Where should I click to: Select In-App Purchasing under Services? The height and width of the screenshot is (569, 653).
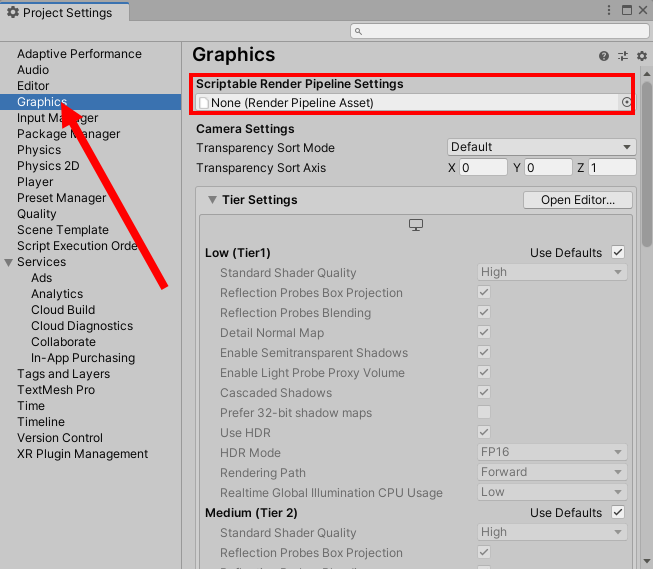(x=83, y=358)
